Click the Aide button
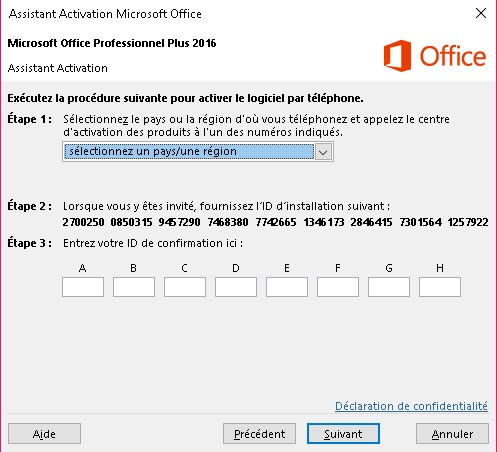497x452 pixels. point(44,434)
